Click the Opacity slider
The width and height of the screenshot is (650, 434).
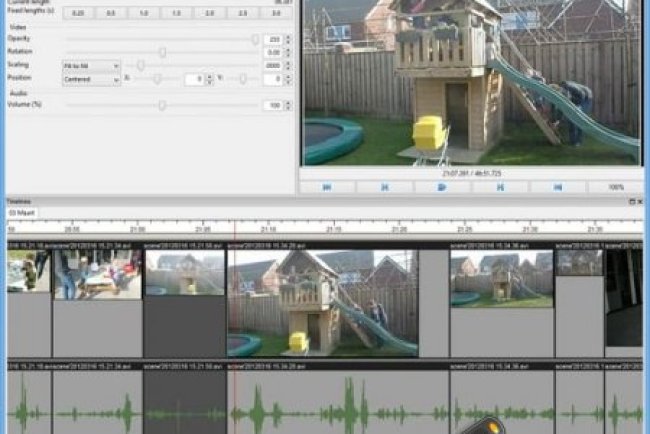(x=160, y=38)
